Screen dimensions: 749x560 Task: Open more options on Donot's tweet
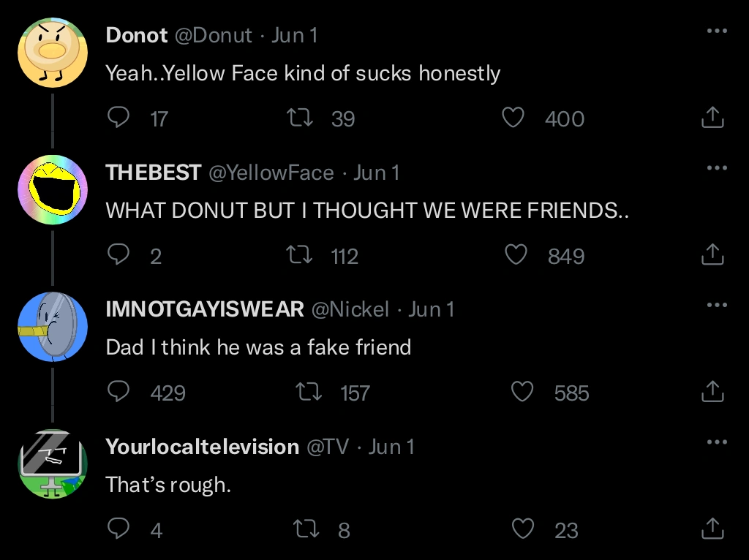[717, 31]
